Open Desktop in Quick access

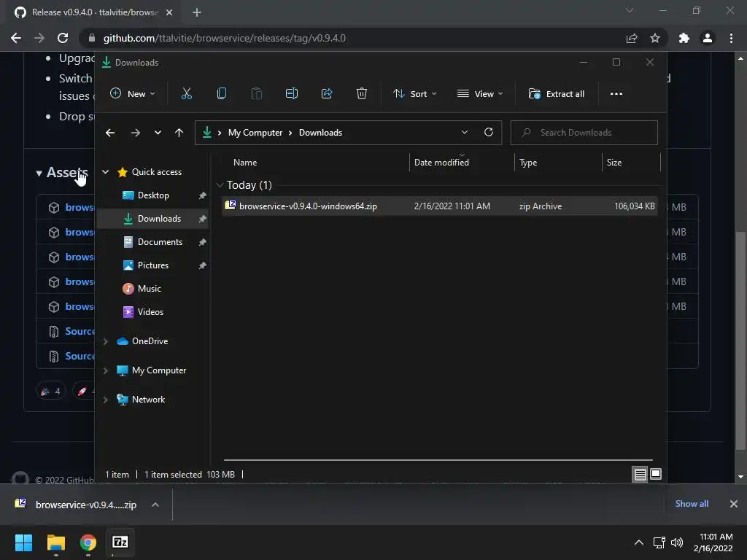point(153,195)
